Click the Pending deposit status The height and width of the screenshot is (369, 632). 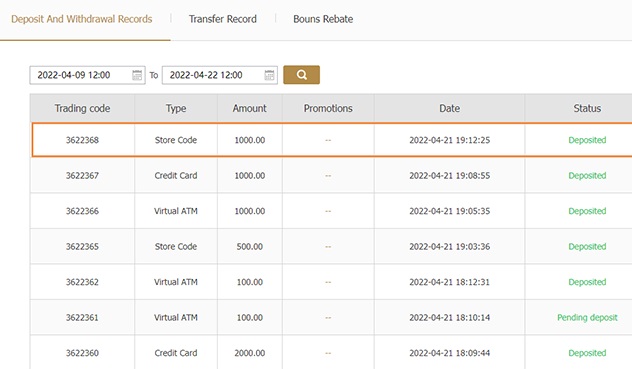tap(587, 317)
